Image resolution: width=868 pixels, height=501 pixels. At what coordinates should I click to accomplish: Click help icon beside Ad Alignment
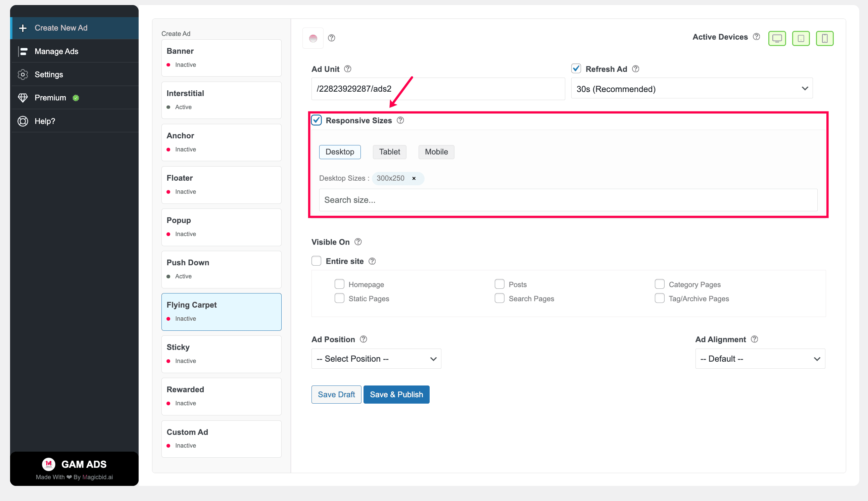[755, 339]
